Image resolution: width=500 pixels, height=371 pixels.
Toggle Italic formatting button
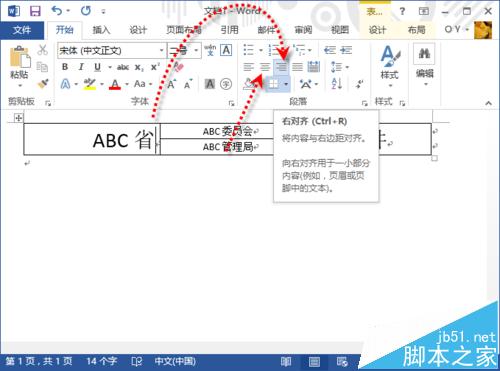[x=81, y=67]
